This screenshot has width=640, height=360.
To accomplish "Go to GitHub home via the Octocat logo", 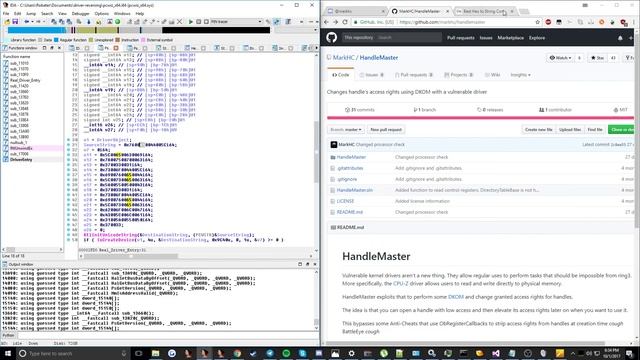I will click(331, 38).
